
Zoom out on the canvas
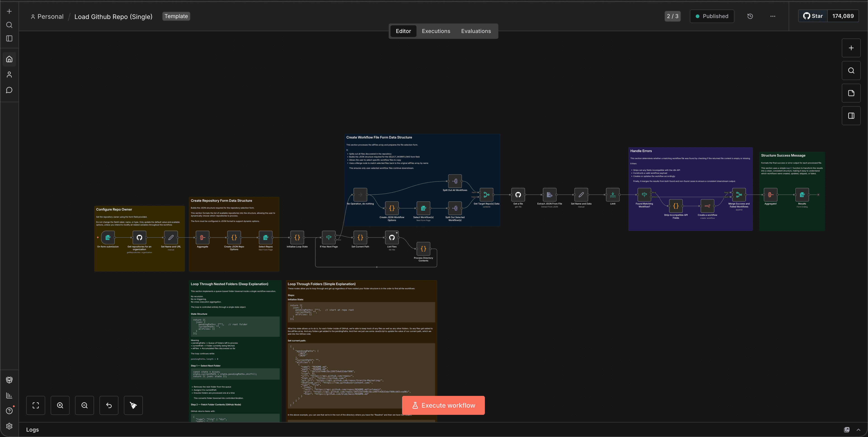(84, 405)
